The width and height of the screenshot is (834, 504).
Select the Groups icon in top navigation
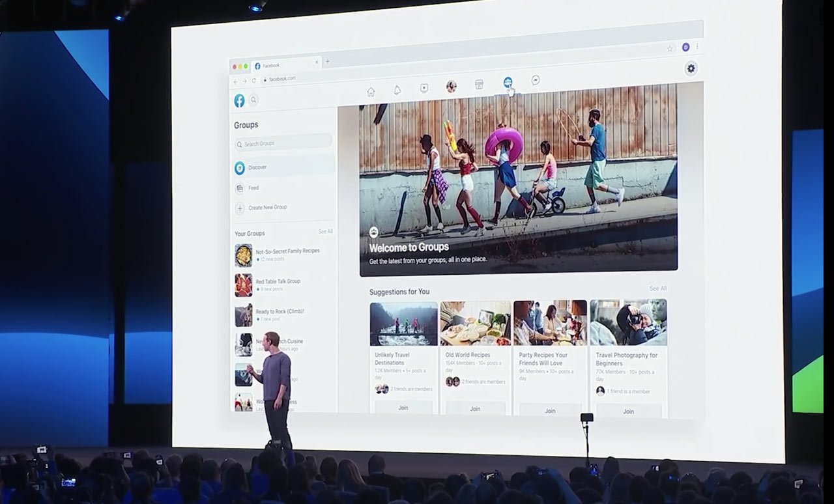click(x=508, y=82)
